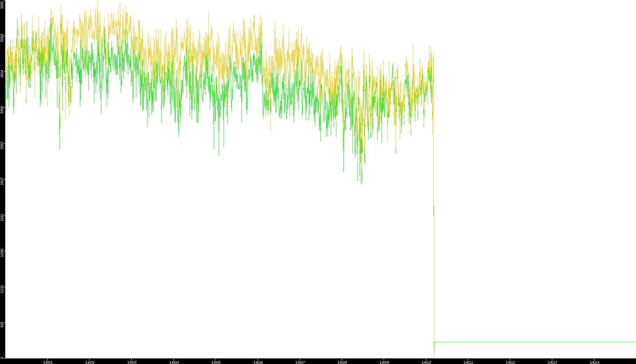Click the 14:07 tick label

pyautogui.click(x=300, y=362)
